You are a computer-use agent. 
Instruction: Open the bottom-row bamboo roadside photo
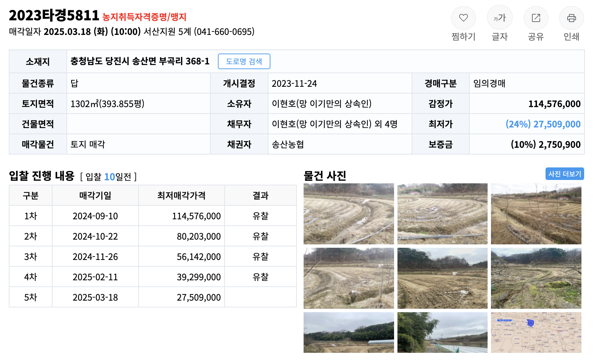(442, 332)
